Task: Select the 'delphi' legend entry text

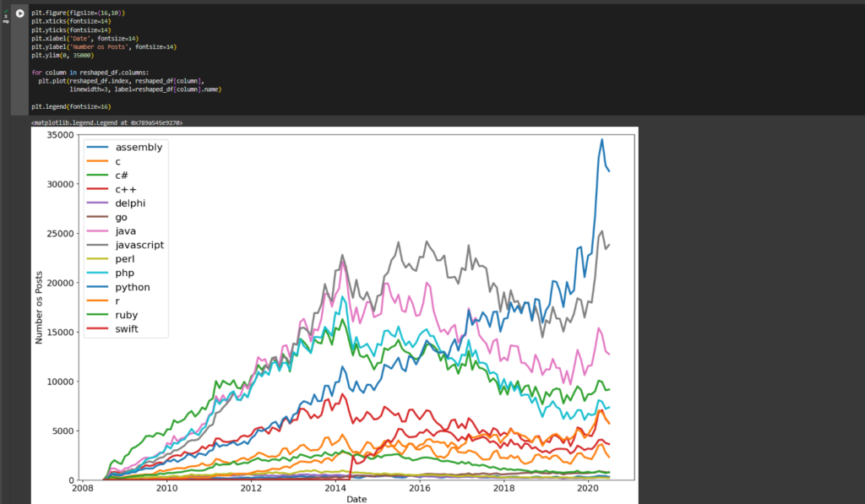Action: 132,203
